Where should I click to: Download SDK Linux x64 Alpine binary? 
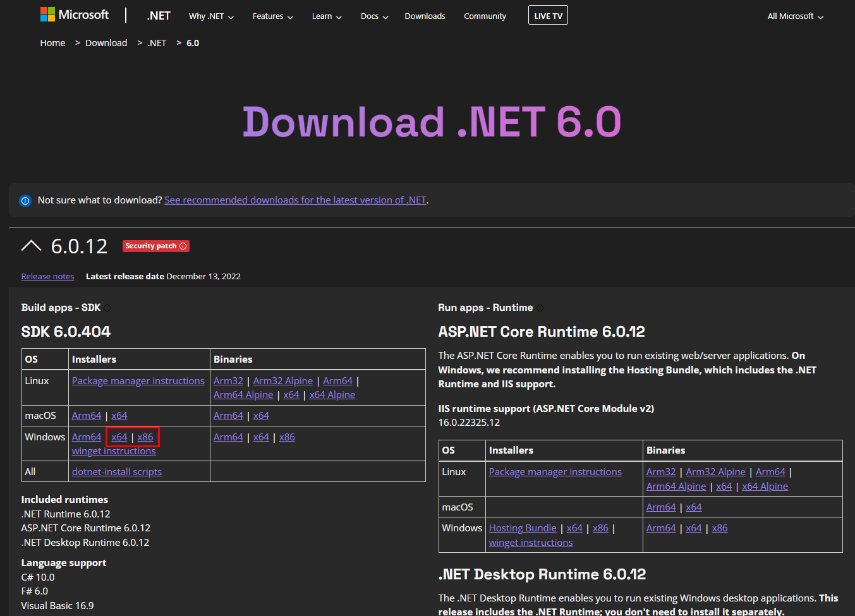(x=332, y=395)
